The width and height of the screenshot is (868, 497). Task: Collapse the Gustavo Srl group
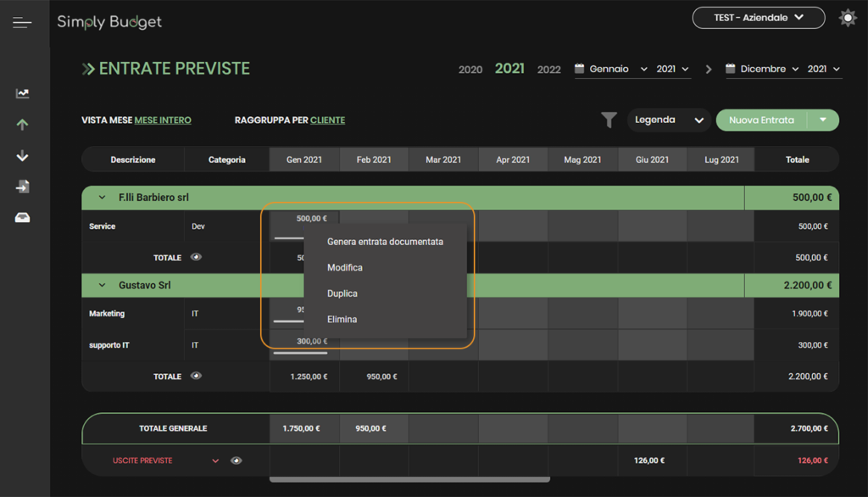pos(103,286)
